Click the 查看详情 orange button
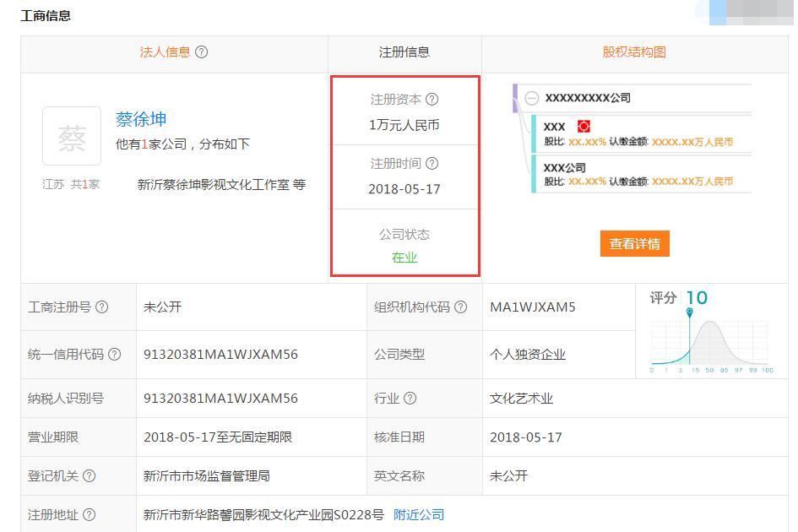The width and height of the screenshot is (798, 532). [x=635, y=243]
